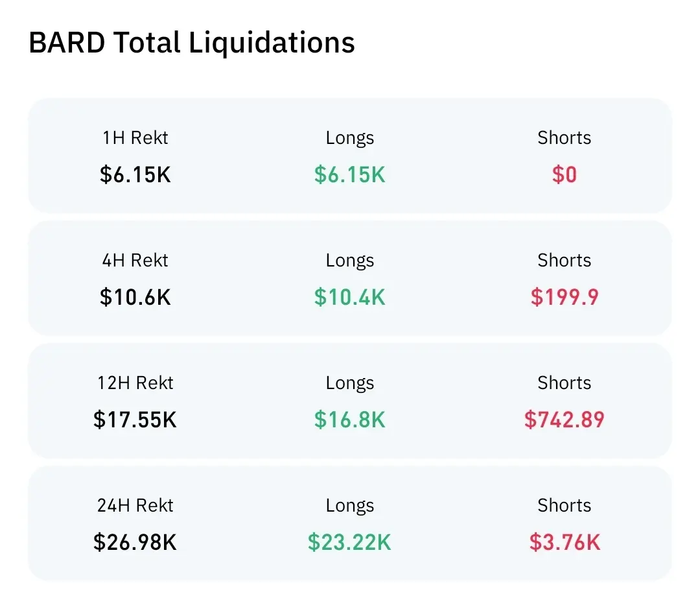Click the 1H Rekt total $6.15K
This screenshot has height=605, width=700.
(x=135, y=174)
